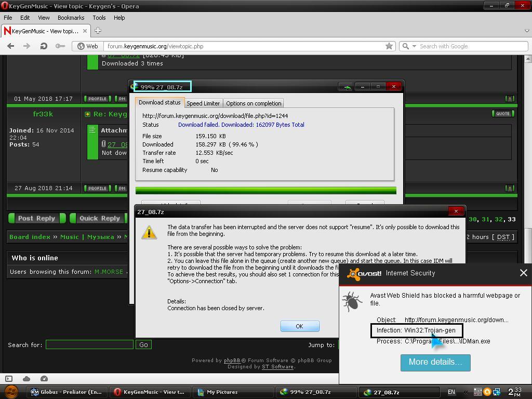
Task: Open the Board index breadcrumb link
Action: point(30,237)
